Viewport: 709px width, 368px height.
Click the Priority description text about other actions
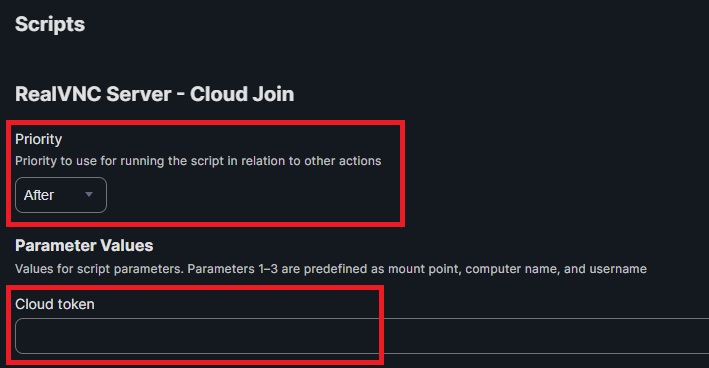coord(198,161)
